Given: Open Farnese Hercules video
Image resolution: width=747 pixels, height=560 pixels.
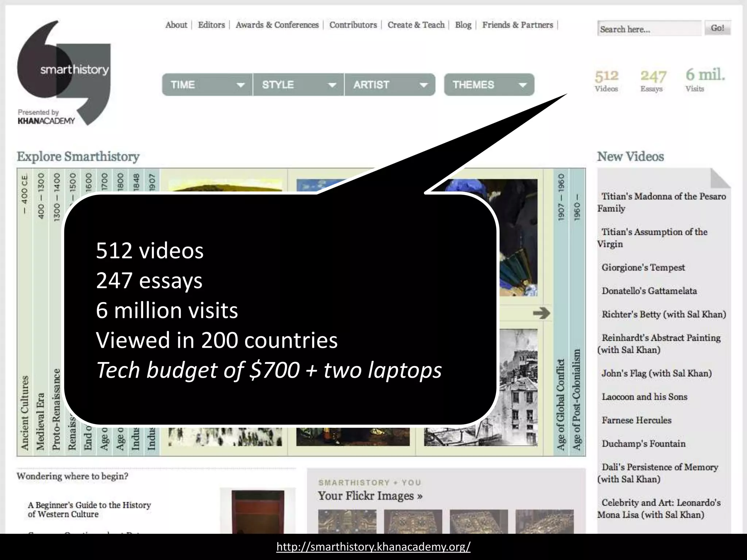Looking at the screenshot, I should [x=636, y=420].
